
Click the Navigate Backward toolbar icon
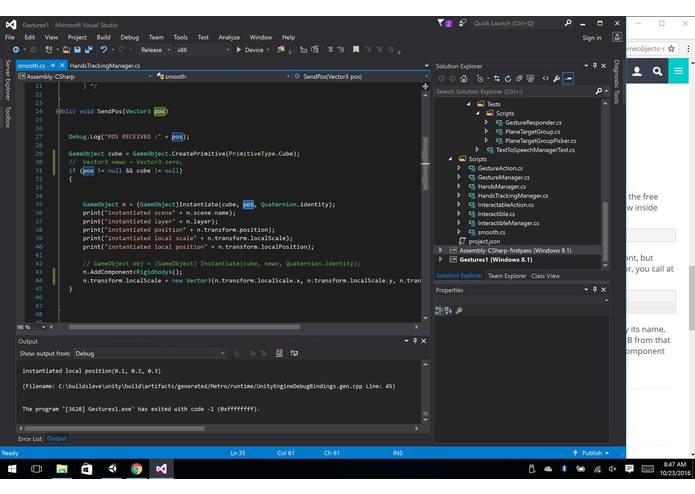point(16,50)
